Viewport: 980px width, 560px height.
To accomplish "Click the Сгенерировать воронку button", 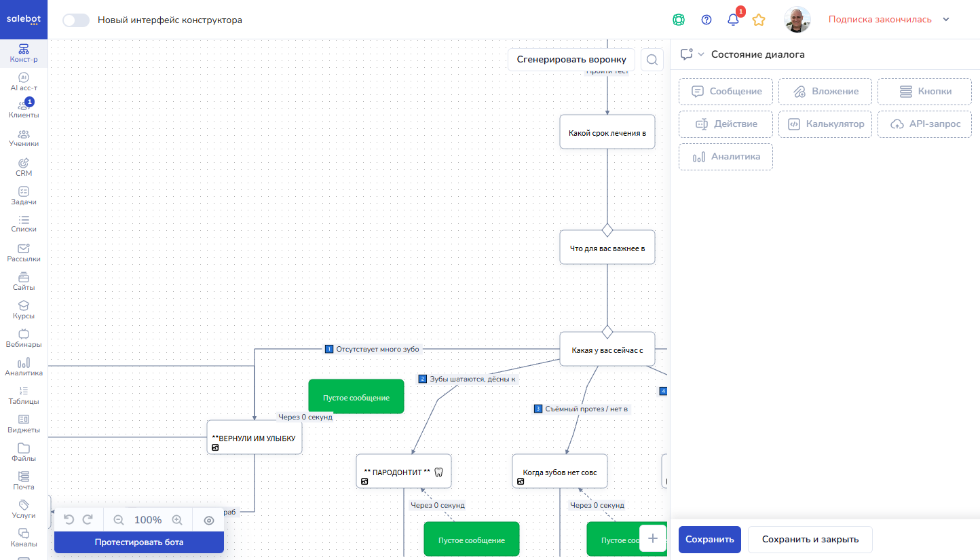I will 571,60.
